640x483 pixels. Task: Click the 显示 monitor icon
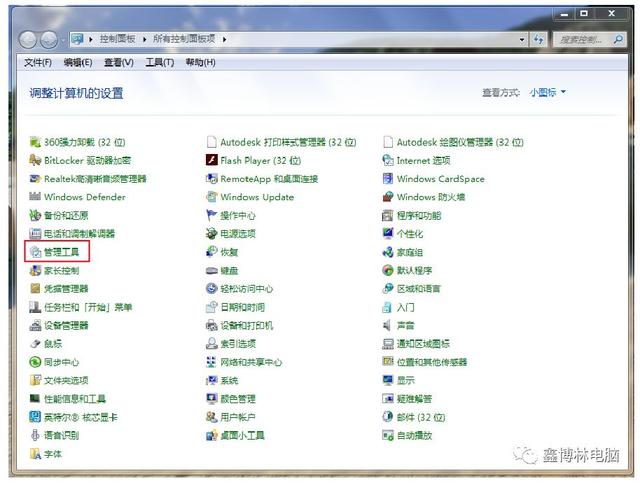[x=388, y=380]
